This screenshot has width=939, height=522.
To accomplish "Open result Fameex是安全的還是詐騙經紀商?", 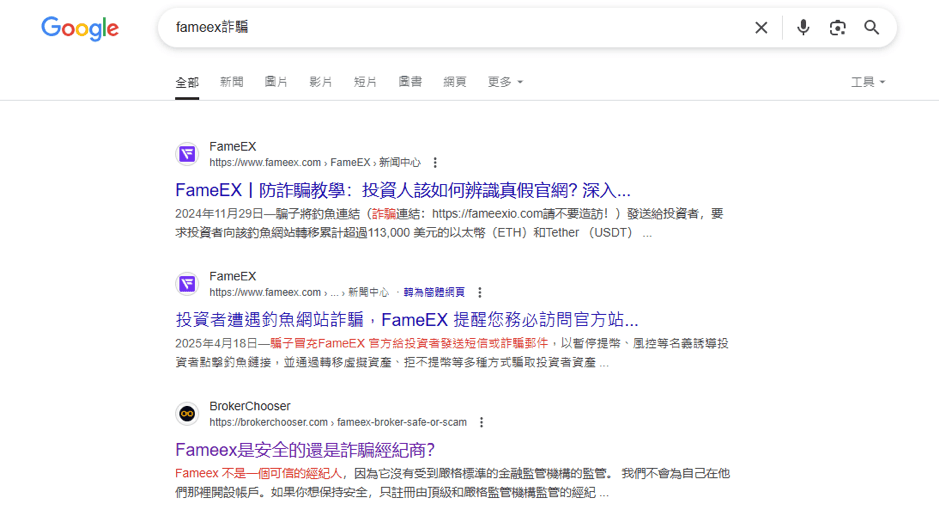I will pos(305,450).
